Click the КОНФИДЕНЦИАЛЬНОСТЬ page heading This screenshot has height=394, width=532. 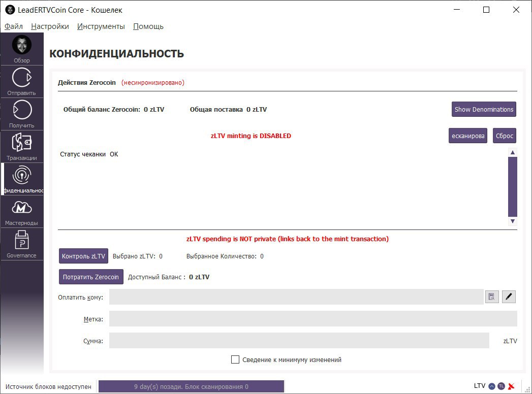pos(117,54)
